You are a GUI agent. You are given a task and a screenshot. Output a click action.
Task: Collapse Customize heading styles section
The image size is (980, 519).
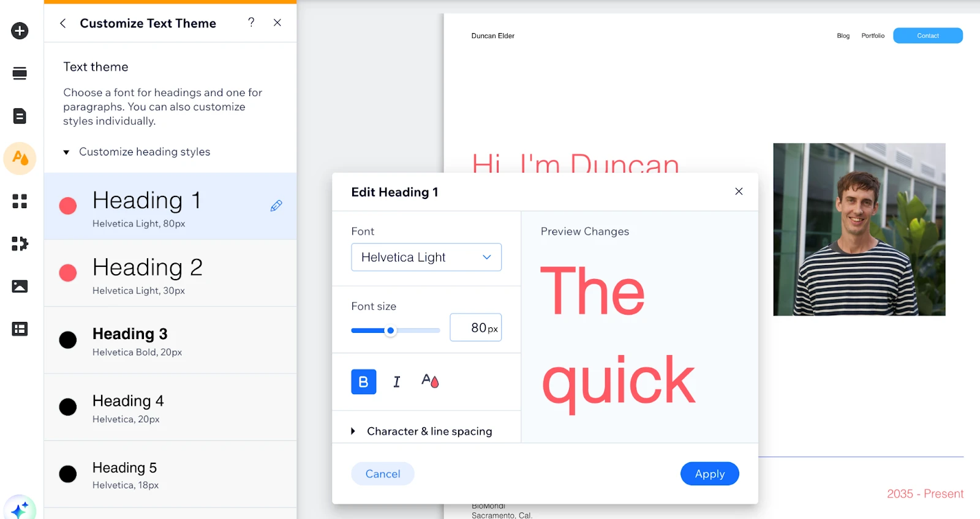tap(66, 152)
